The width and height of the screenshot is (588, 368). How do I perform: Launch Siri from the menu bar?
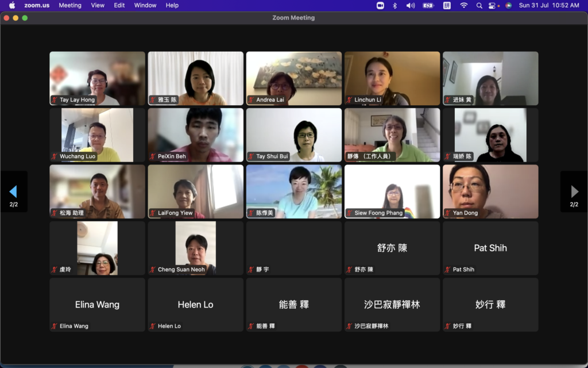tap(508, 5)
